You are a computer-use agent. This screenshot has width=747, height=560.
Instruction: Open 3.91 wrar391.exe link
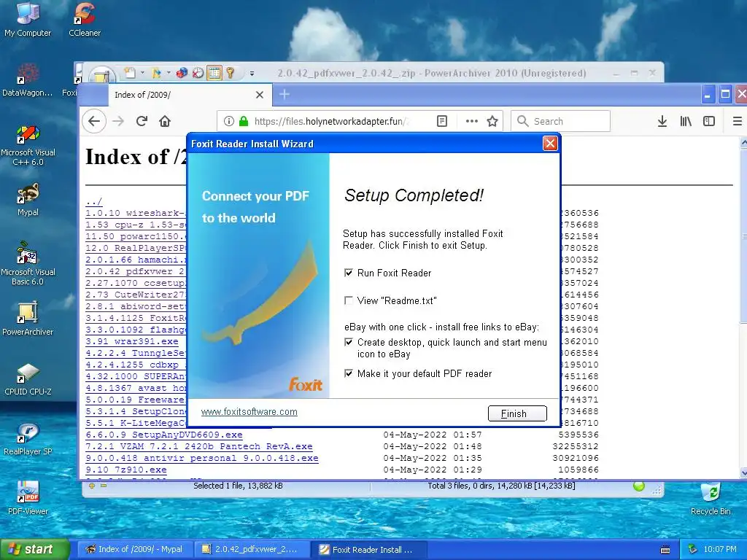pos(132,341)
